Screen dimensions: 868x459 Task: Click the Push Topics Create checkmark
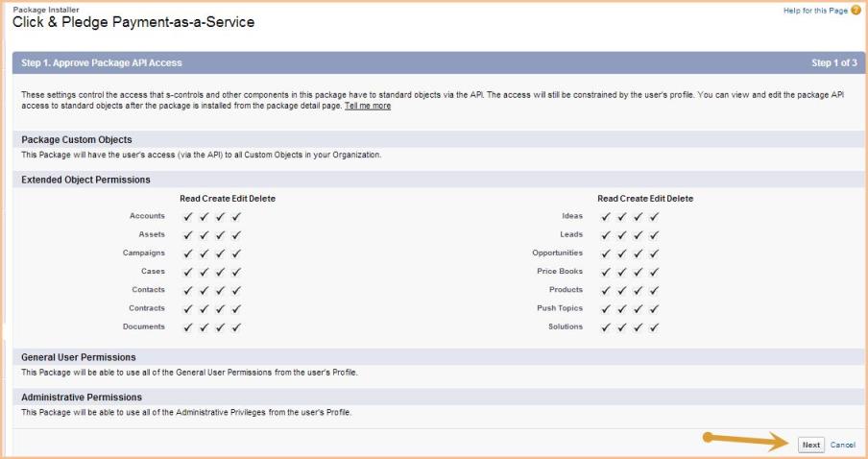pos(622,309)
